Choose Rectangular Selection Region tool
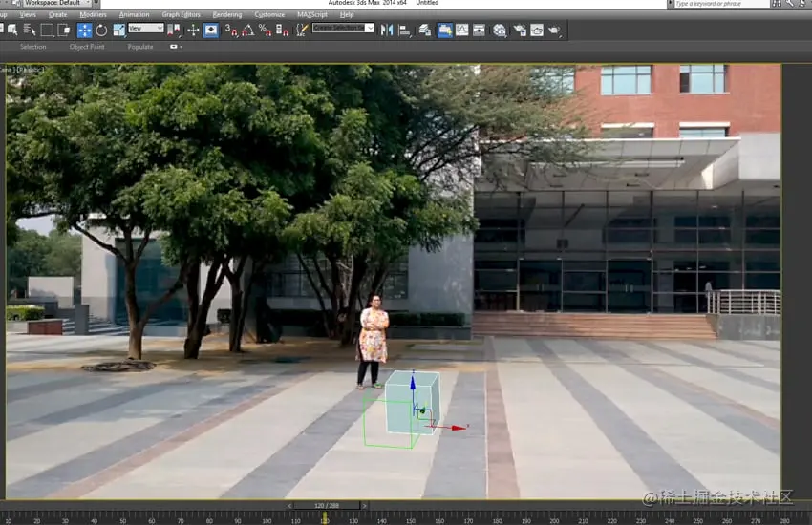 [47, 30]
